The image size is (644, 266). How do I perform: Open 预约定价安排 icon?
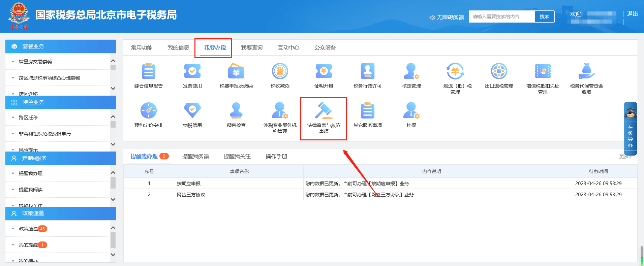tap(149, 110)
